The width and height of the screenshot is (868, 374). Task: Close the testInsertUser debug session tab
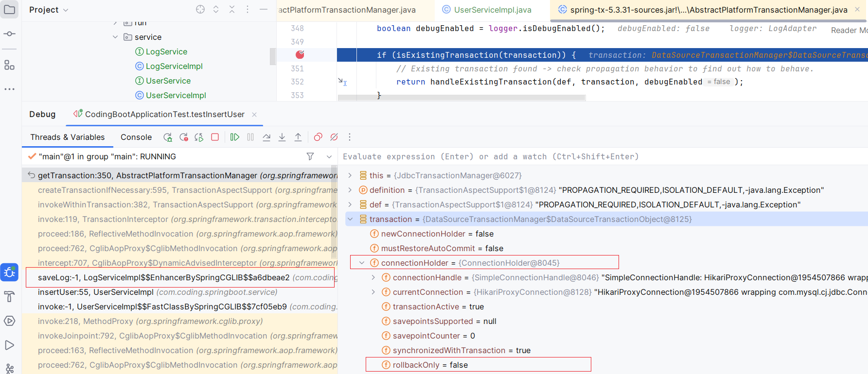(254, 115)
